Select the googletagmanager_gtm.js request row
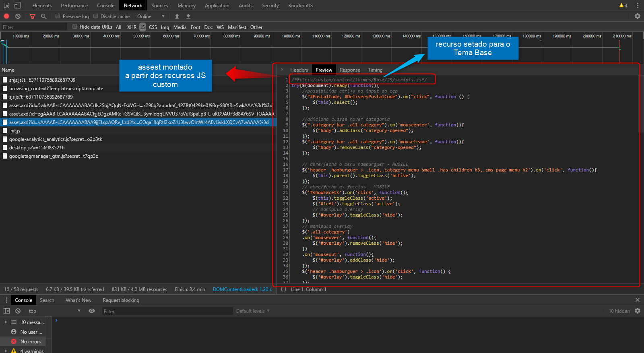The width and height of the screenshot is (644, 353). point(138,156)
